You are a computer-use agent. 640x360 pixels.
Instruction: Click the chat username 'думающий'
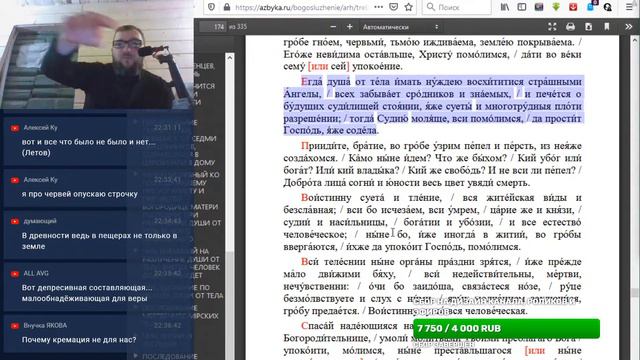click(x=40, y=221)
